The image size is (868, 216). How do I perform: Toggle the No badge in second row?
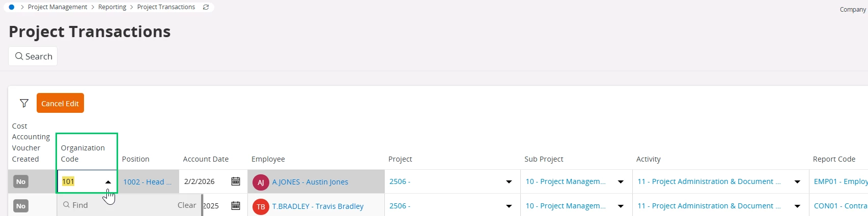[x=21, y=206]
